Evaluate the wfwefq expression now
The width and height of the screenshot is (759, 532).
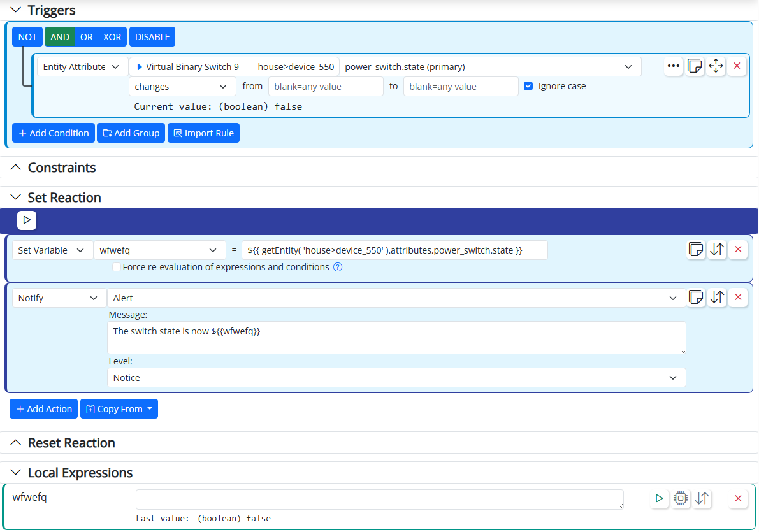[x=660, y=498]
